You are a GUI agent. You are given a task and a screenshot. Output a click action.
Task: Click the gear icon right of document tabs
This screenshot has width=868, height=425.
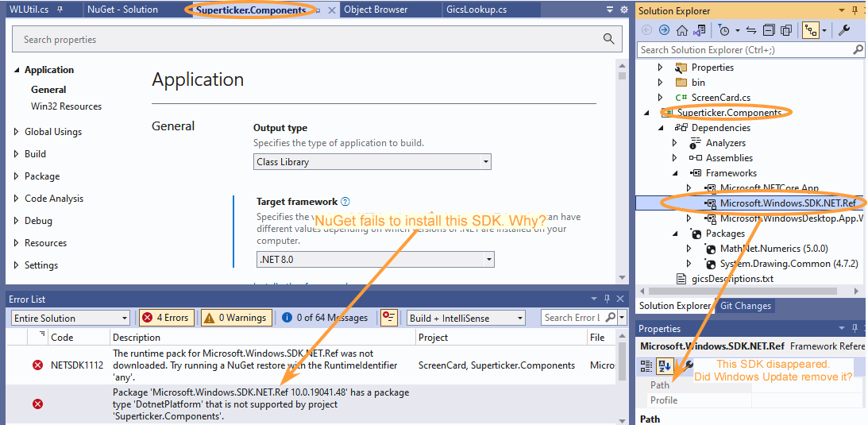coord(624,10)
